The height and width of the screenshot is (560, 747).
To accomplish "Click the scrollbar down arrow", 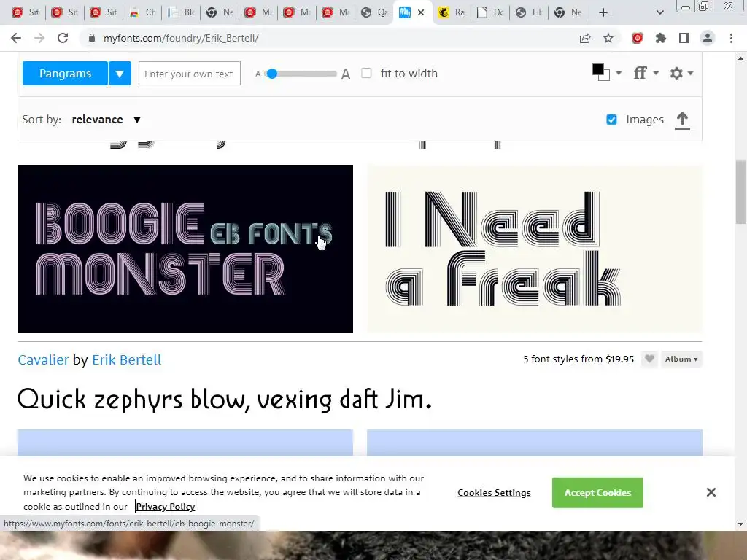I will coord(740,524).
